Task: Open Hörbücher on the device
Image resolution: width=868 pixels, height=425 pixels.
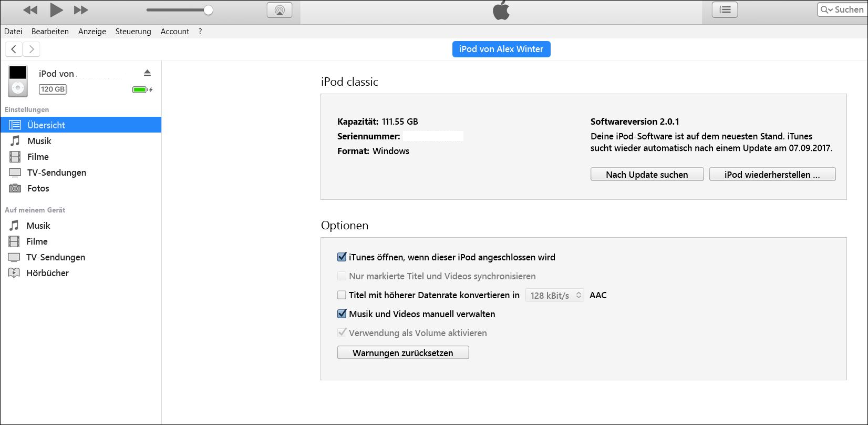Action: [x=47, y=273]
